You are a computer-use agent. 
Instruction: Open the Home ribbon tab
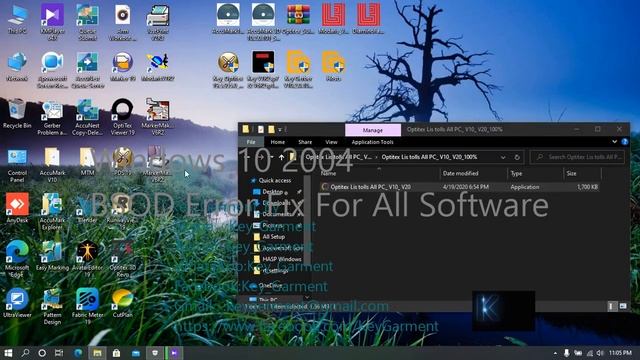point(278,142)
